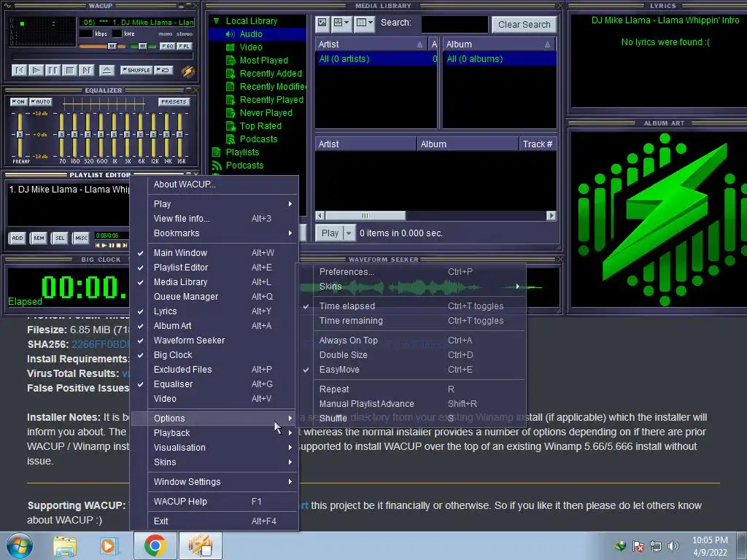
Task: Open the Playlists node in Media Library
Action: click(242, 152)
